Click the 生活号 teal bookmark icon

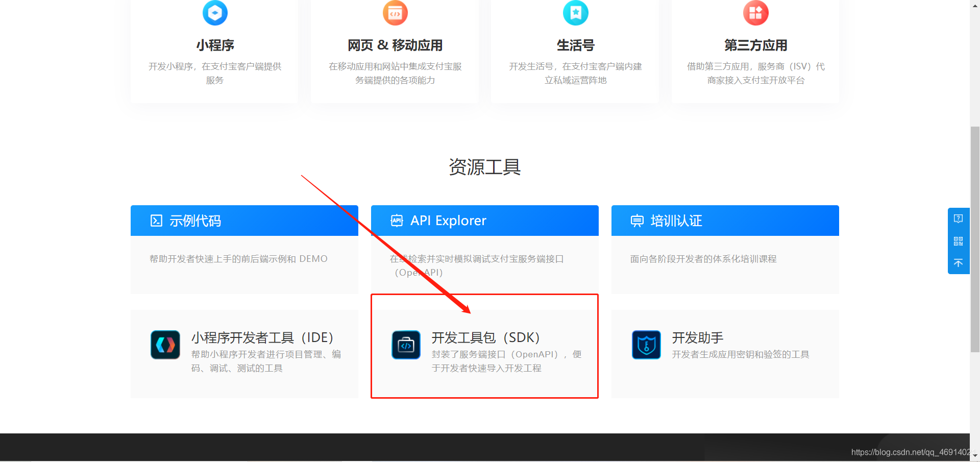click(x=575, y=13)
